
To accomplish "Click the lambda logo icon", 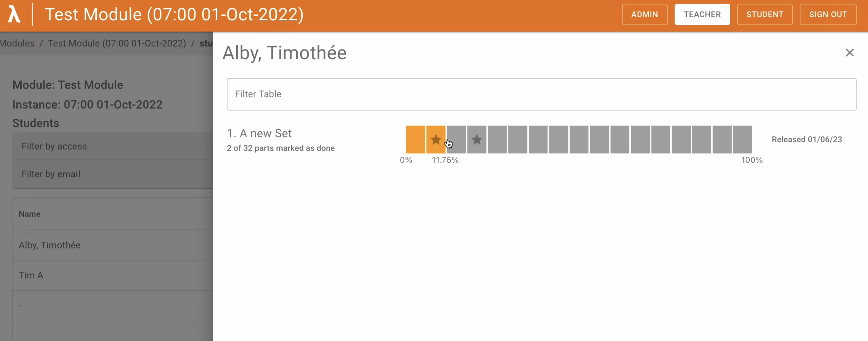I will [x=13, y=14].
